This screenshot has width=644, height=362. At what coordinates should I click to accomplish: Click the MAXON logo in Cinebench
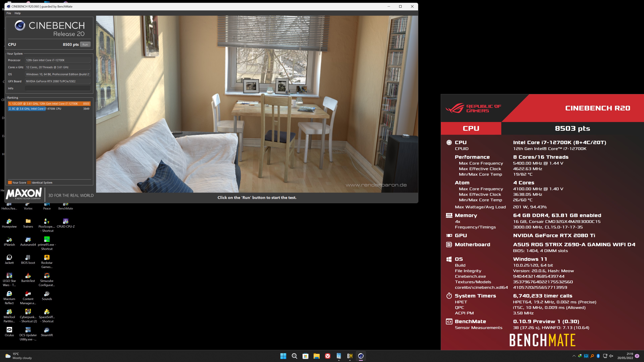pyautogui.click(x=24, y=194)
